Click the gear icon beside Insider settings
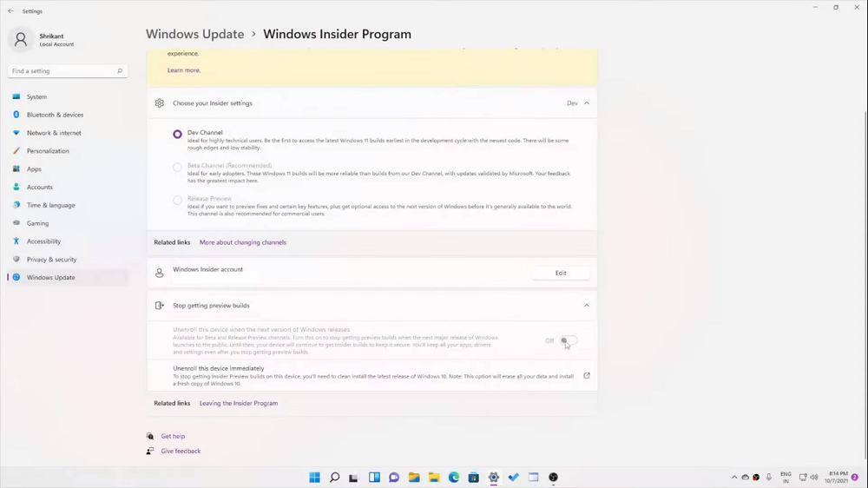868x488 pixels. (160, 103)
